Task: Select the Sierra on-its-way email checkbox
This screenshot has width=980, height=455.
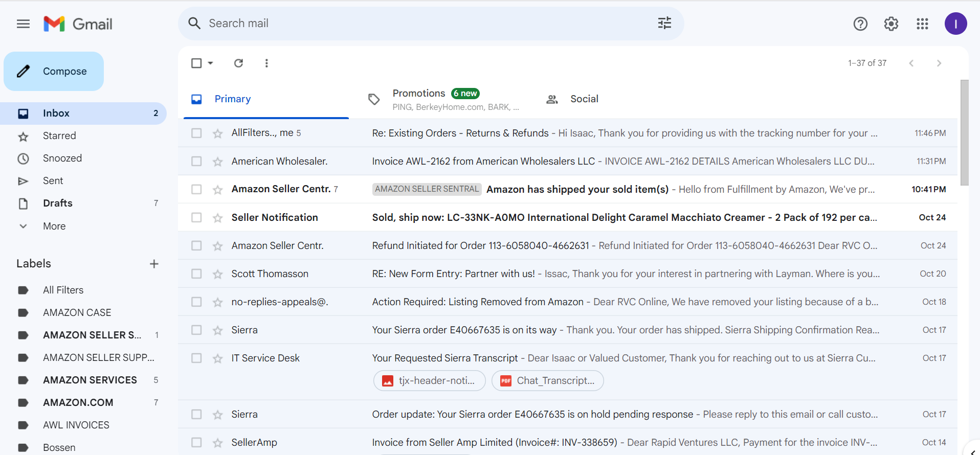Action: [196, 330]
